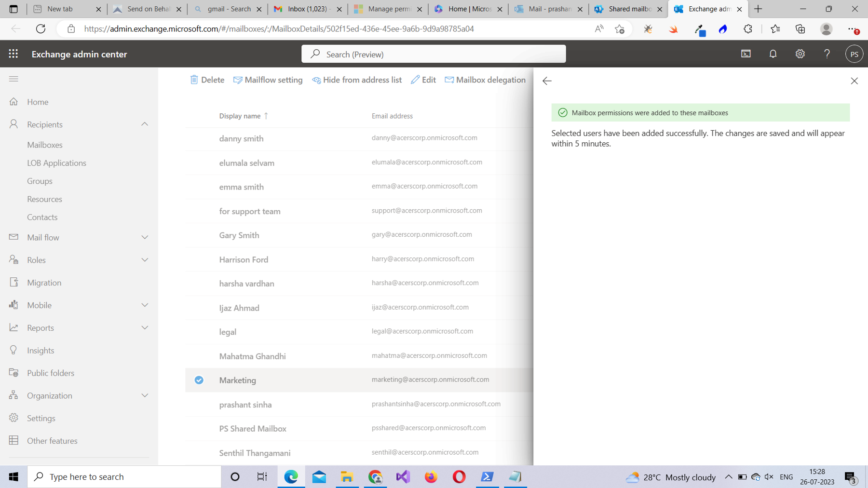Open Firefox from the taskbar
Image resolution: width=868 pixels, height=488 pixels.
click(x=431, y=476)
